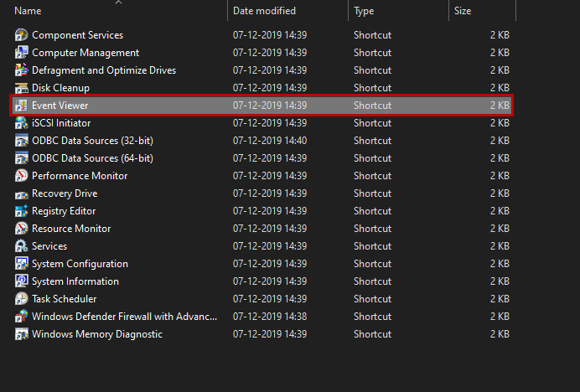Select ODBC Data Sources (32-bit) name

click(92, 141)
